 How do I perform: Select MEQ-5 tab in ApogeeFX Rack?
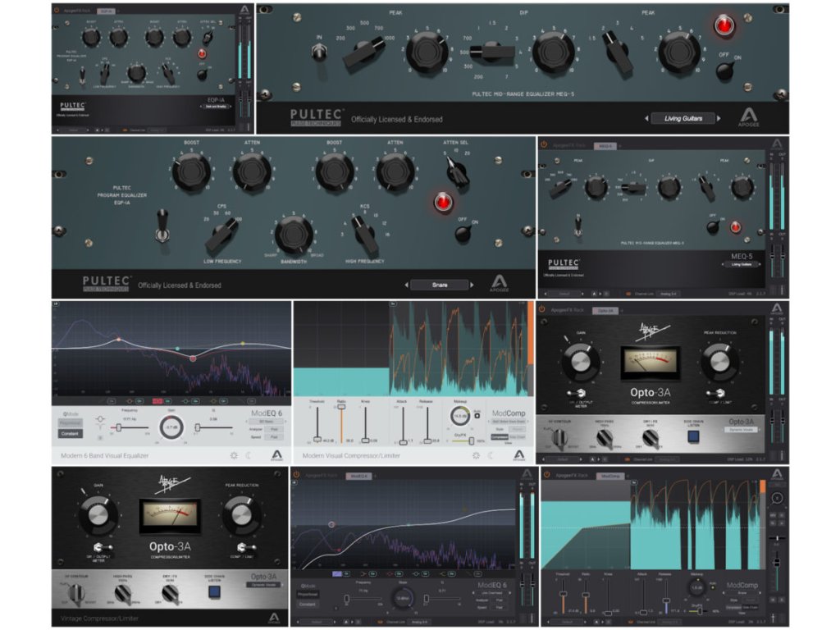[605, 146]
